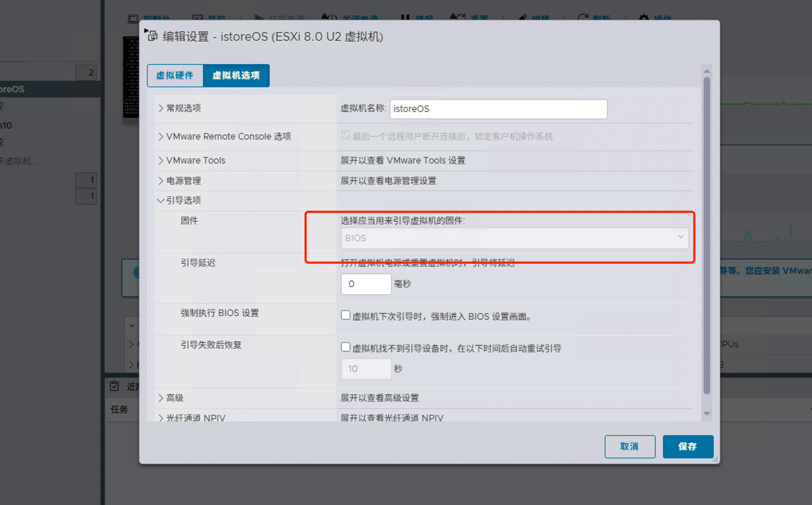The width and height of the screenshot is (812, 505).
Task: Click the console monitor icon in the toolbar
Action: point(133,18)
